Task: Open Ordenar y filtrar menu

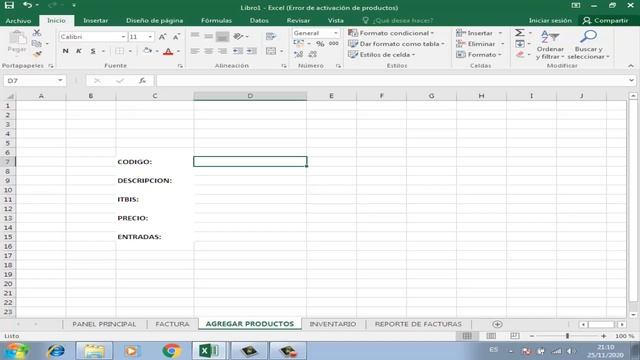Action: pos(550,44)
